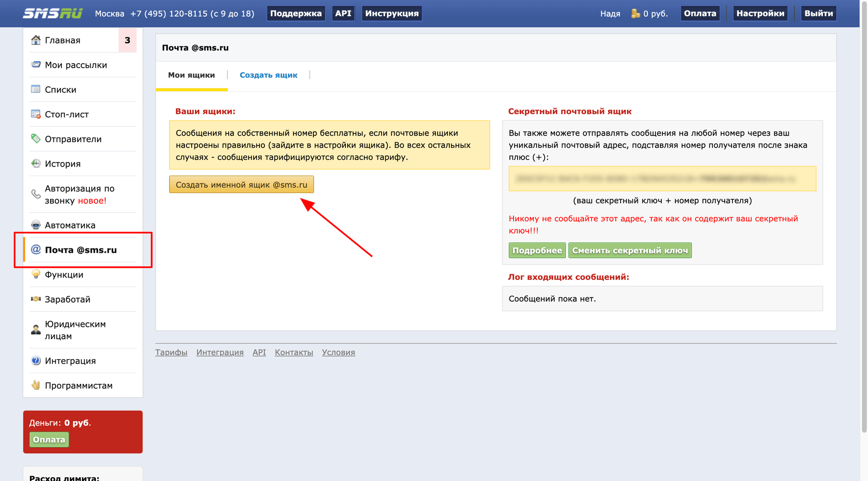Click the hand icon beside Программистам
The height and width of the screenshot is (481, 868).
36,385
